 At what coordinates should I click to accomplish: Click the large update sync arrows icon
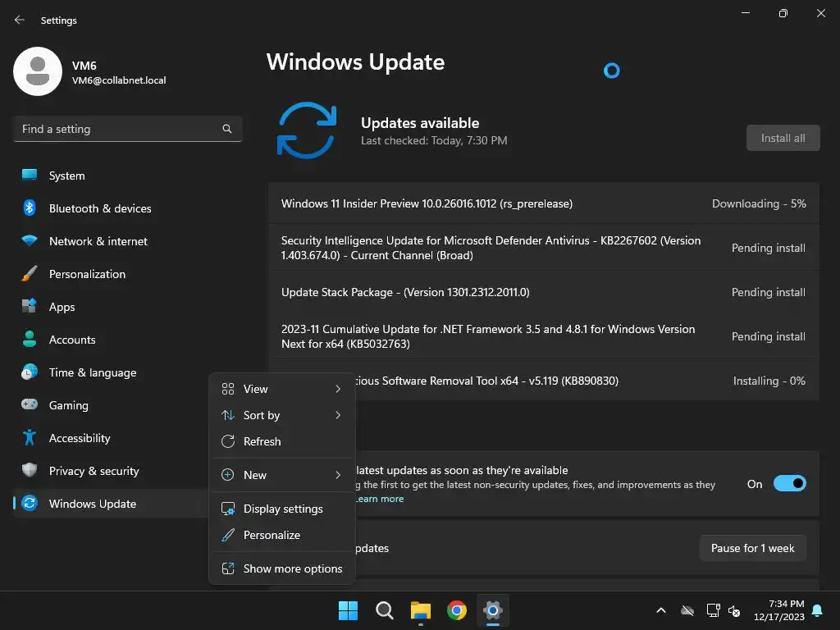pyautogui.click(x=307, y=130)
